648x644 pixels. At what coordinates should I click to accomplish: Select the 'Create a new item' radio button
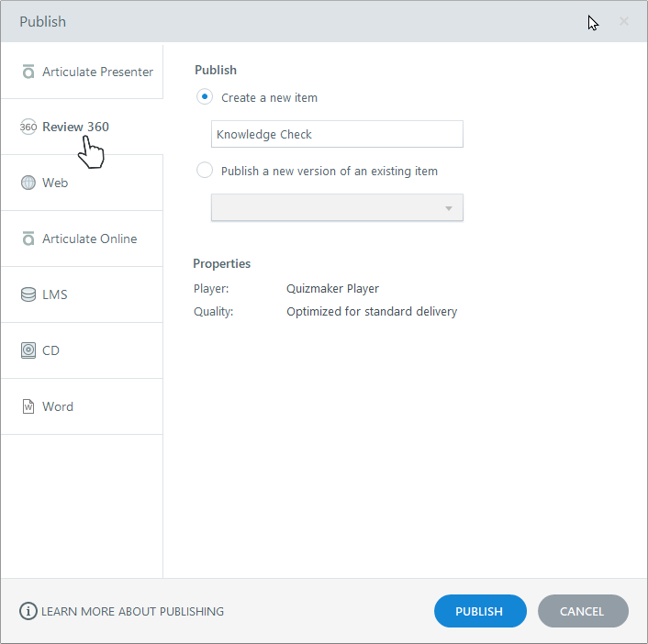(x=205, y=96)
